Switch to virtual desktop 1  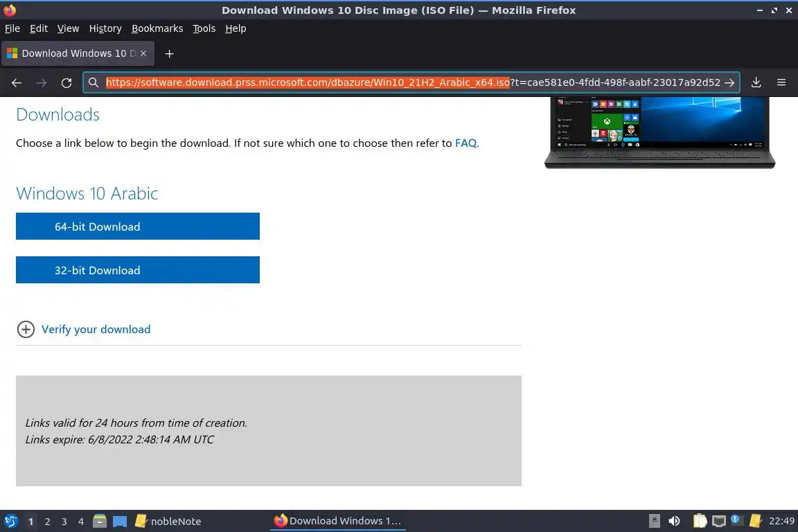[x=31, y=522]
